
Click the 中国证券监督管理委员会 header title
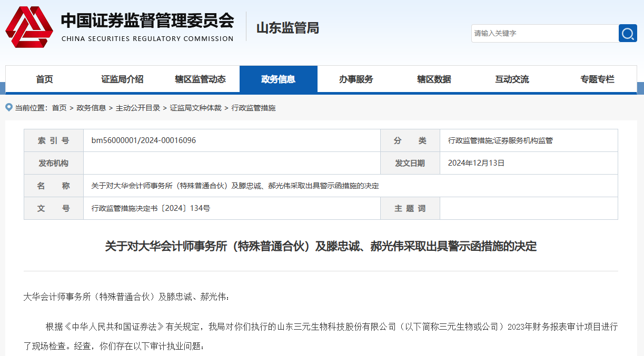[147, 20]
